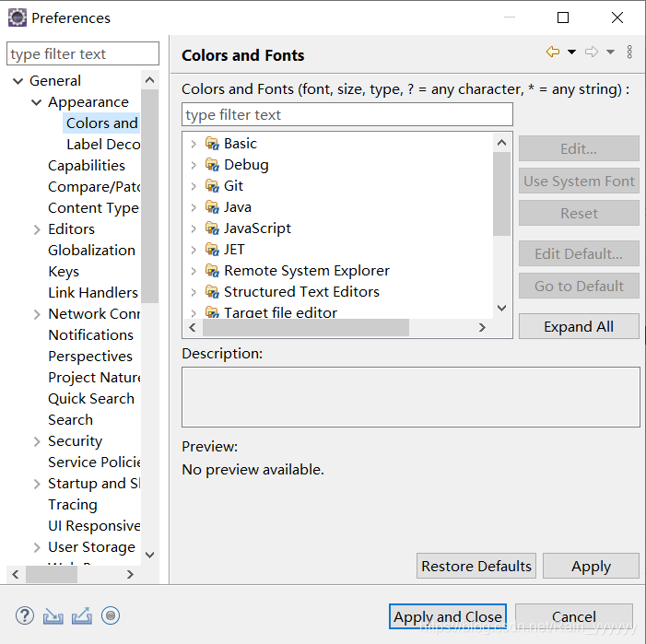
Task: Open the forward history dropdown arrow
Action: 611,52
